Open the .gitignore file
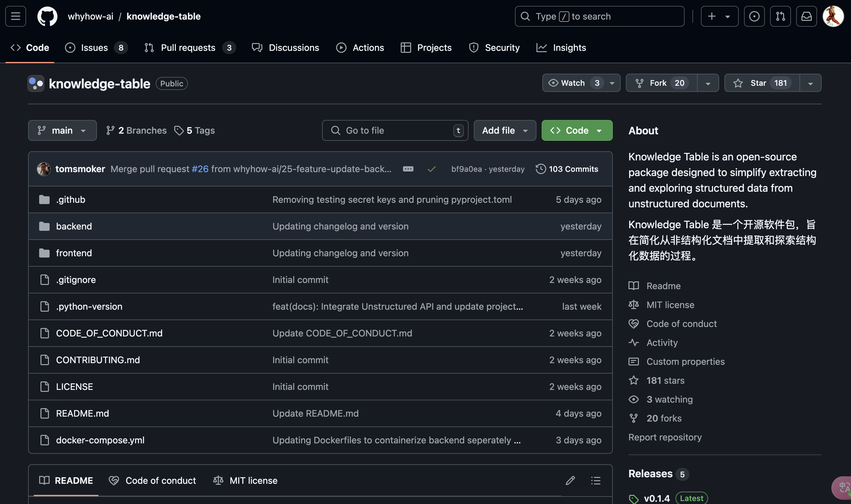The width and height of the screenshot is (851, 504). pyautogui.click(x=76, y=280)
